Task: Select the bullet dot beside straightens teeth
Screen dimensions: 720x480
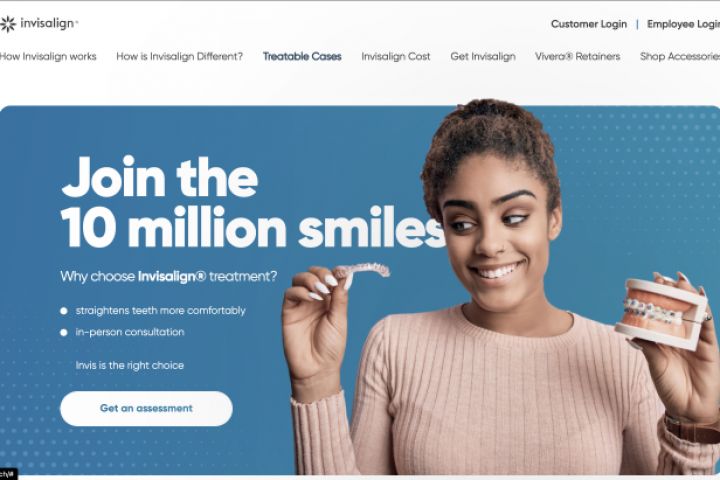Action: 64,311
